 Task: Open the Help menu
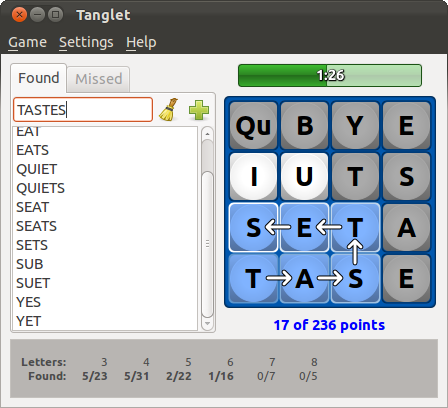[141, 42]
